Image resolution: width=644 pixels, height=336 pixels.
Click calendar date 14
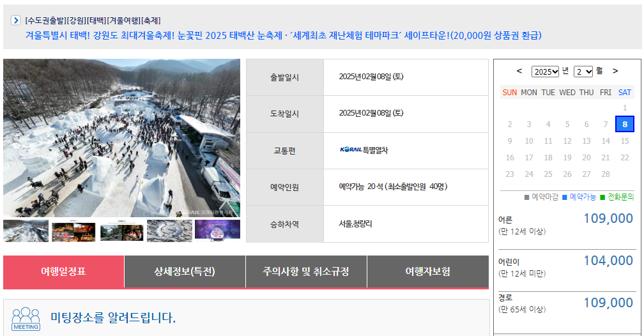pos(606,141)
